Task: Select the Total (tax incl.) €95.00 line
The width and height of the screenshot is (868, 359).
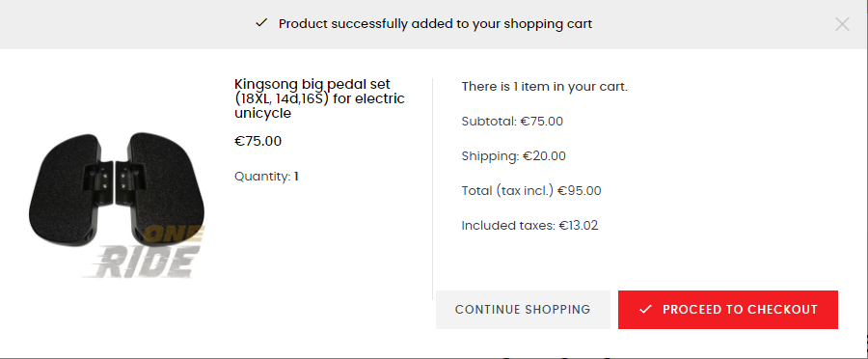Action: [x=531, y=191]
